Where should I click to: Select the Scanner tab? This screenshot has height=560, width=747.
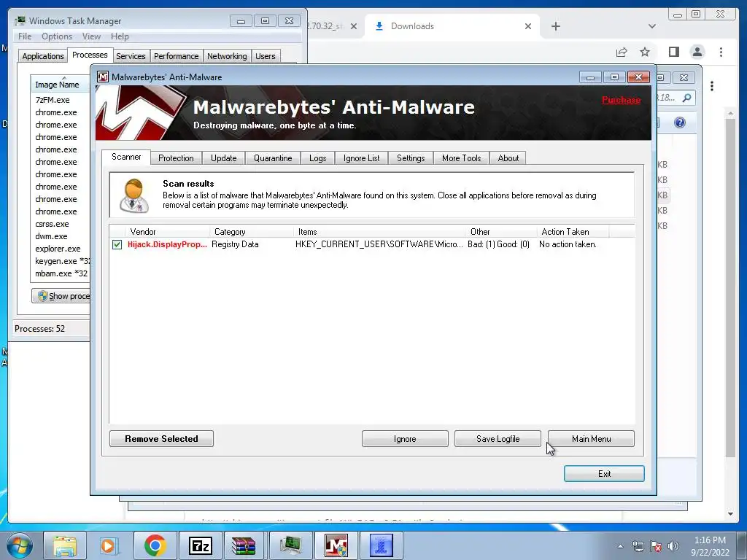pyautogui.click(x=126, y=157)
